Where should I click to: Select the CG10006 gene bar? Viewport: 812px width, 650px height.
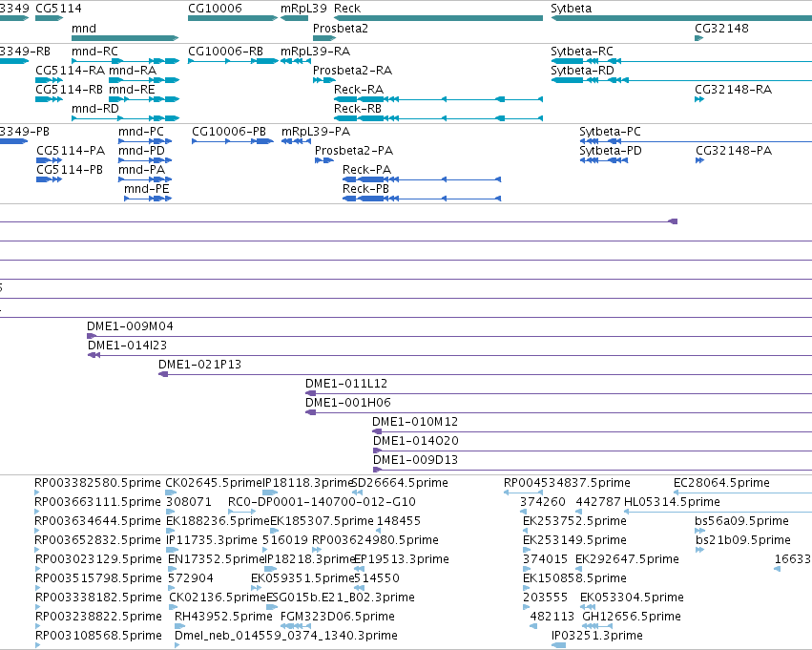233,18
